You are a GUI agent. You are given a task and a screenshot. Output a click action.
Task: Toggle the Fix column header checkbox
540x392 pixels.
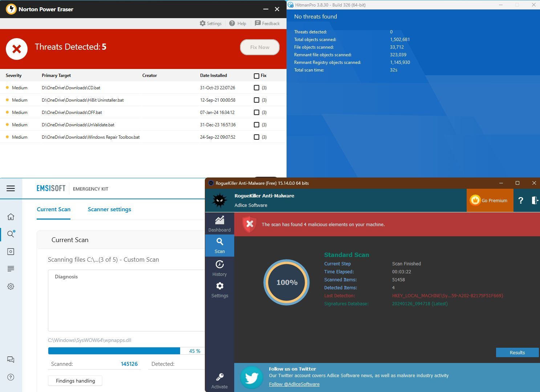coord(256,76)
